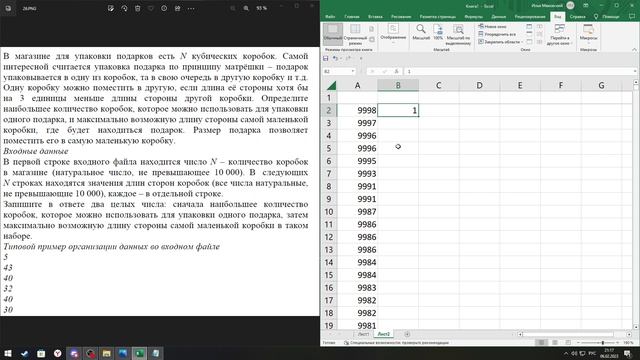
Task: Open the Windows Start menu
Action: 8,353
